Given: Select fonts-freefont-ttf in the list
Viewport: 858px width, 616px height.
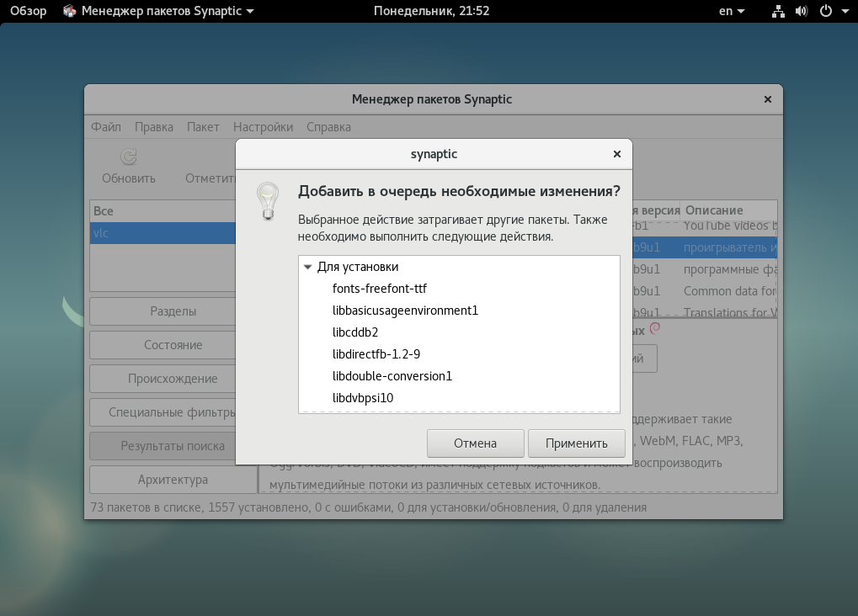Looking at the screenshot, I should tap(459, 289).
